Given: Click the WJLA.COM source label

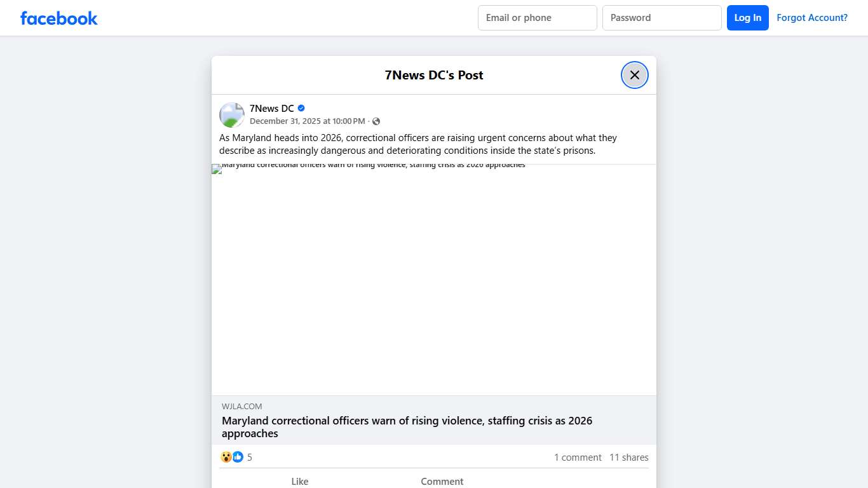Looking at the screenshot, I should point(241,407).
